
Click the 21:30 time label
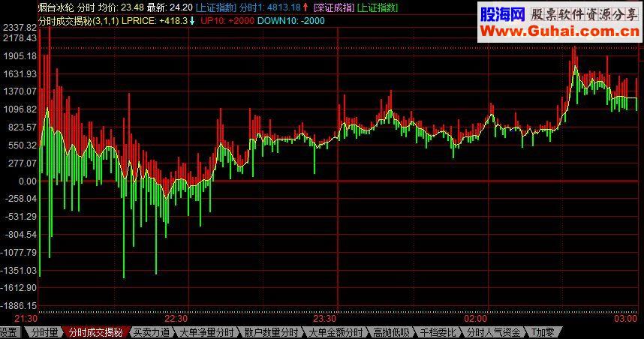coord(26,319)
